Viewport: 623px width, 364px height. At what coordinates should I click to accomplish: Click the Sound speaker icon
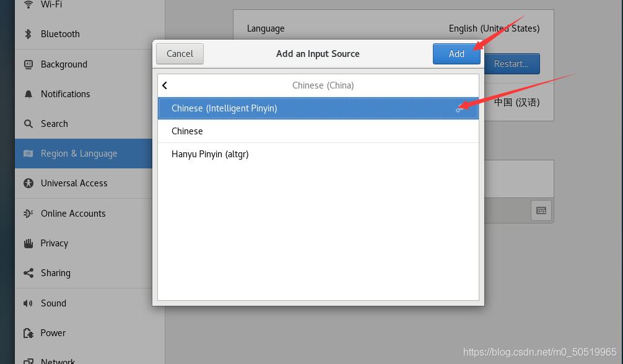(x=28, y=303)
